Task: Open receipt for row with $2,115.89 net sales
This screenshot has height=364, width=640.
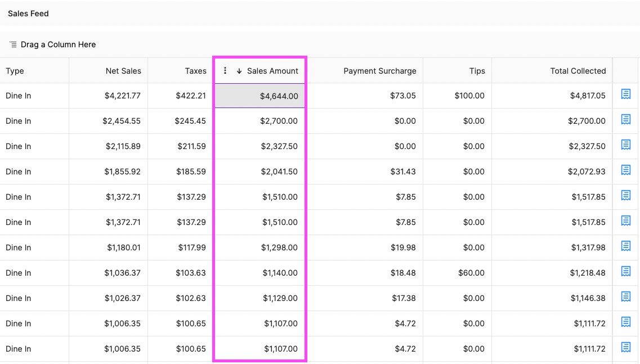Action: tap(625, 145)
